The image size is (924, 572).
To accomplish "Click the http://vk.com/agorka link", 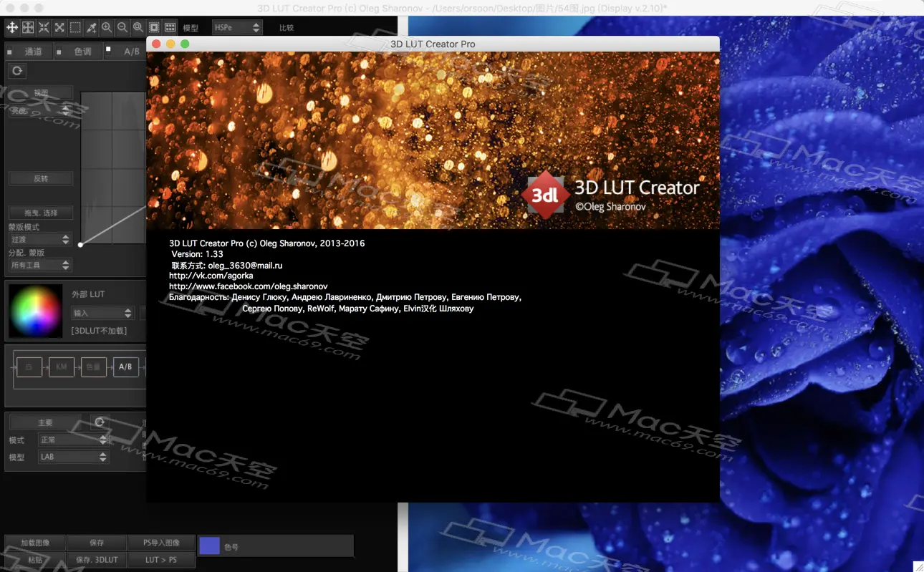I will click(x=211, y=276).
